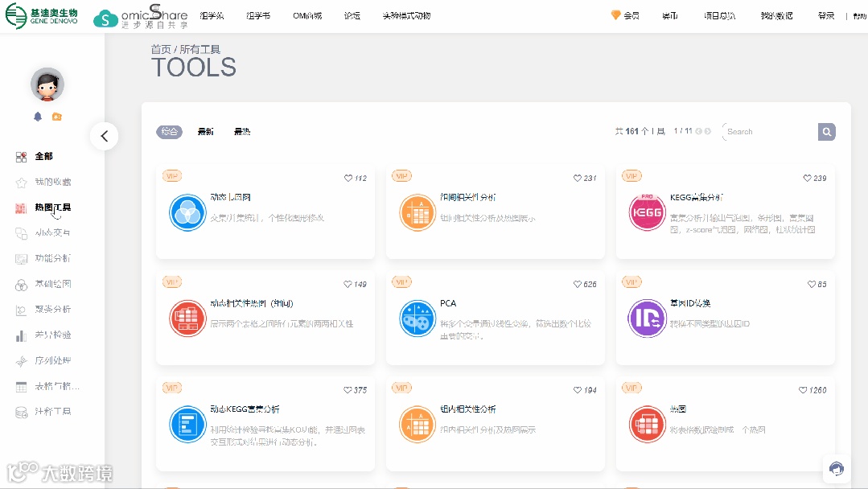Open the customer support headset icon
This screenshot has width=868, height=489.
837,469
